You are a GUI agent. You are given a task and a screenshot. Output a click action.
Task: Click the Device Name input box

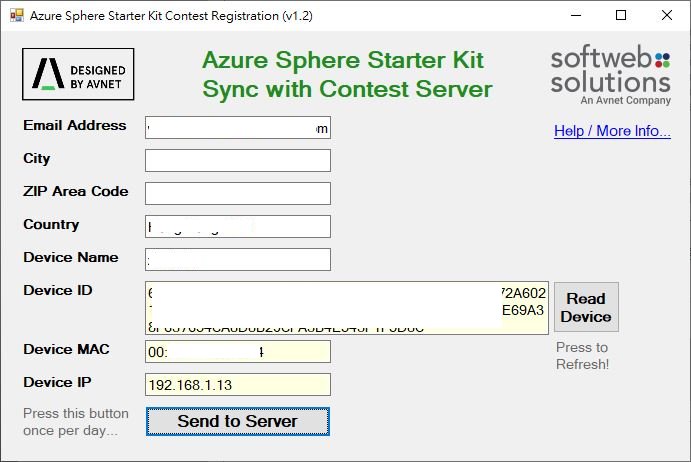tap(238, 260)
